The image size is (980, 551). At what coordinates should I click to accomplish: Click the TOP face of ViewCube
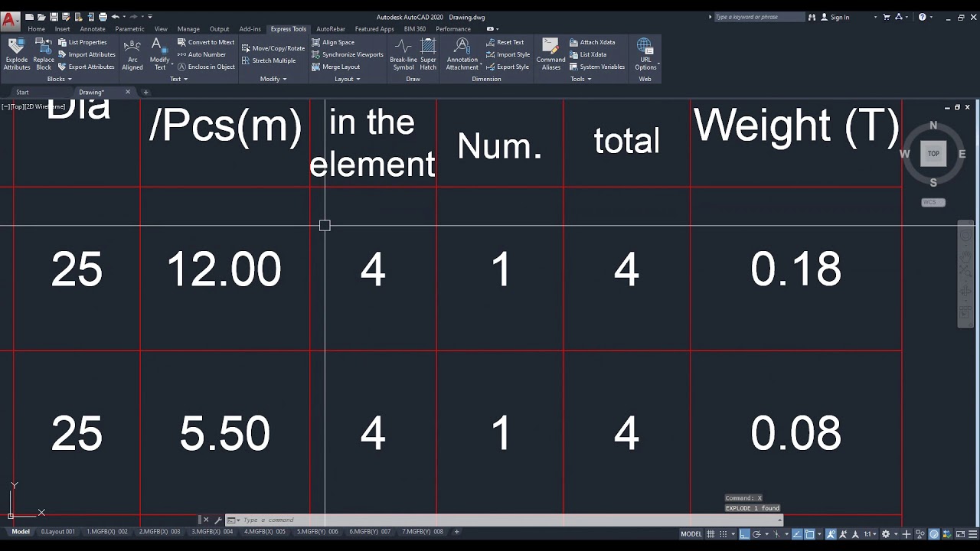[x=933, y=153]
